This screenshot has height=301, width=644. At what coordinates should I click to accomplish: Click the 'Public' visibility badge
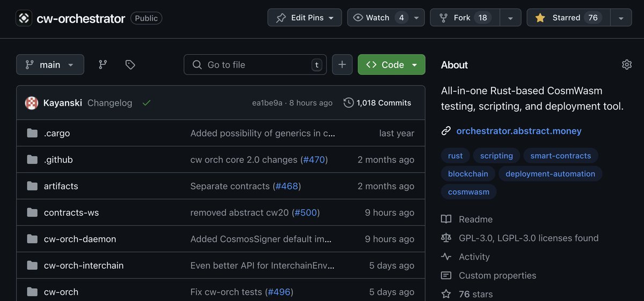146,18
